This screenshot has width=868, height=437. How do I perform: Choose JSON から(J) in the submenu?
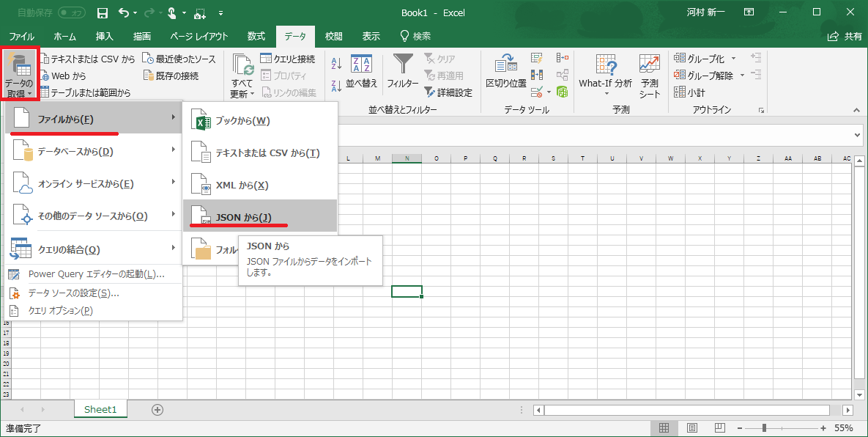click(x=259, y=216)
